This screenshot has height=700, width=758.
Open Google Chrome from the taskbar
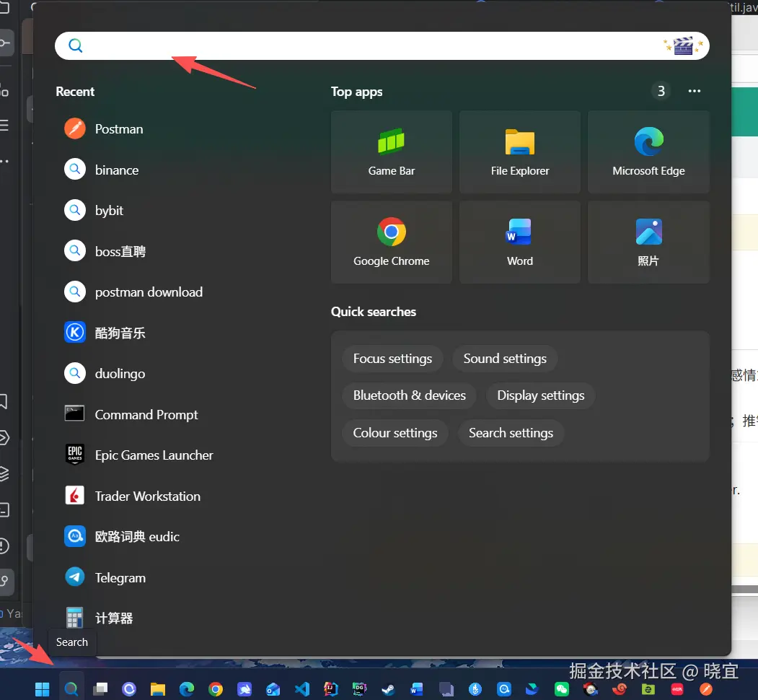click(x=216, y=689)
